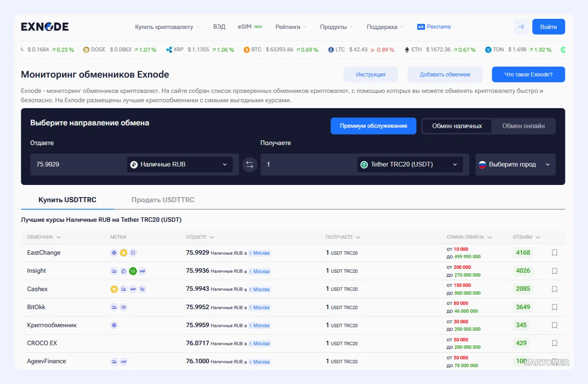Switch to Обмен онлайн mode
The image size is (588, 384).
tap(523, 126)
